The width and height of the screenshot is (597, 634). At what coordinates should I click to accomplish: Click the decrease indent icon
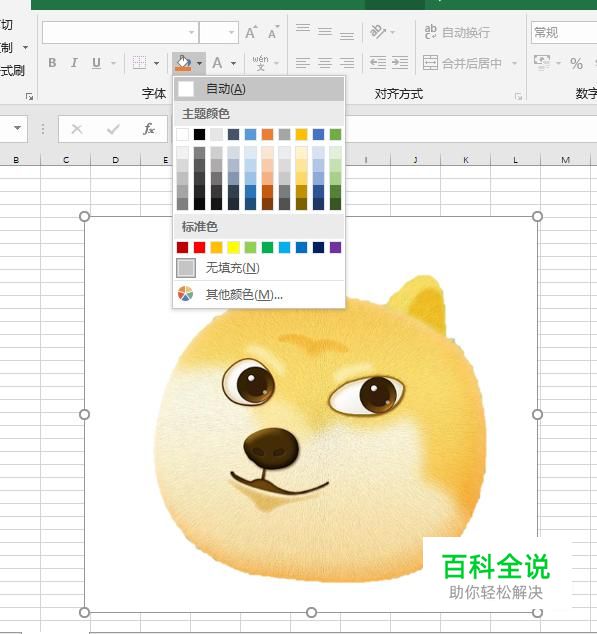(x=378, y=63)
